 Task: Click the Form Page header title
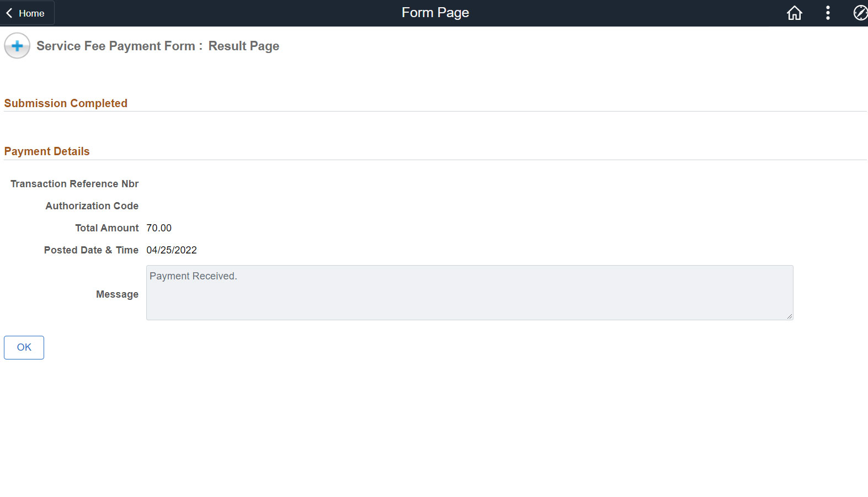click(435, 13)
